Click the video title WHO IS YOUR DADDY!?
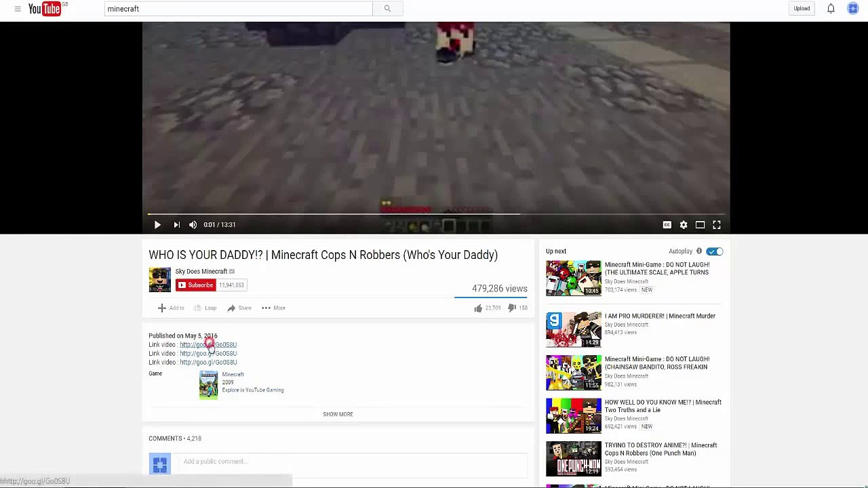Viewport: 868px width, 488px height. [323, 256]
